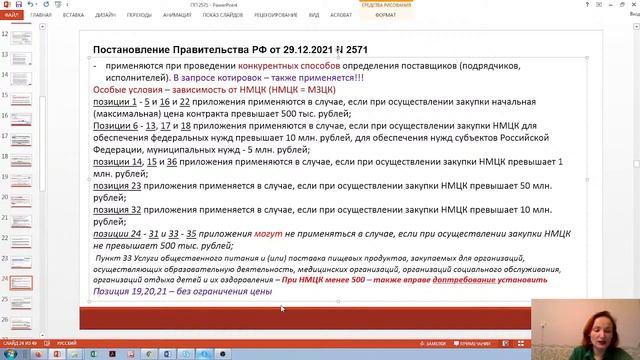640x360 pixels.
Task: Switch to the ГЛАВНАЯ ribbon tab
Action: (x=41, y=15)
